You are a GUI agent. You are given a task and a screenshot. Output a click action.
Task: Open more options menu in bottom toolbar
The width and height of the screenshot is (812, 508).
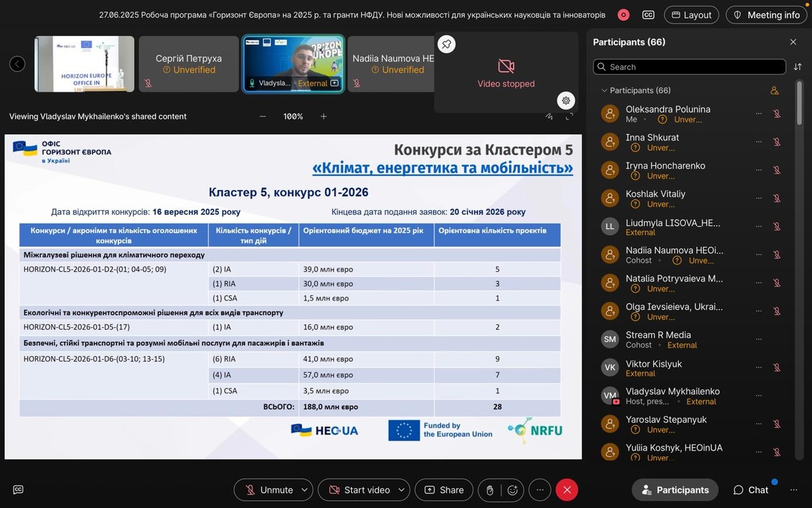pyautogui.click(x=539, y=490)
